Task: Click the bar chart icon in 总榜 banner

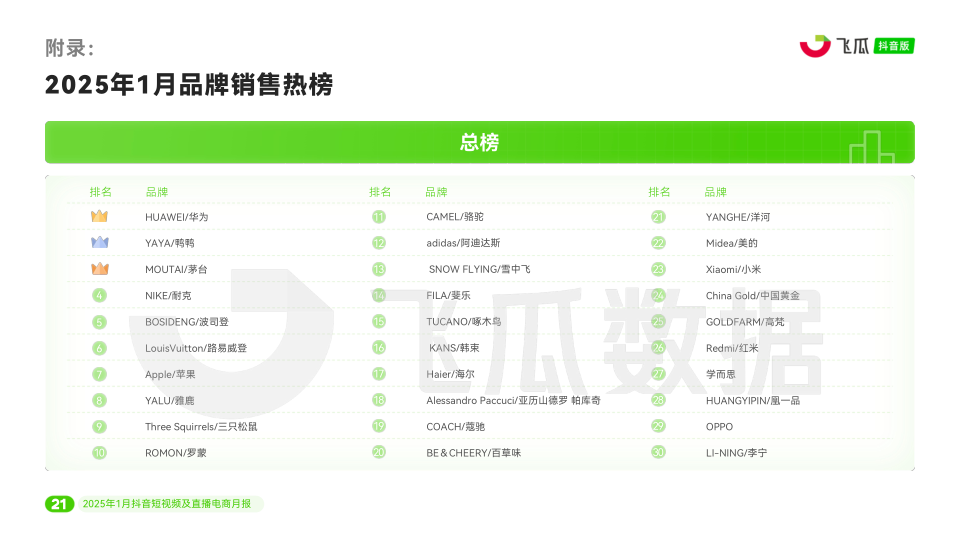Action: (872, 148)
